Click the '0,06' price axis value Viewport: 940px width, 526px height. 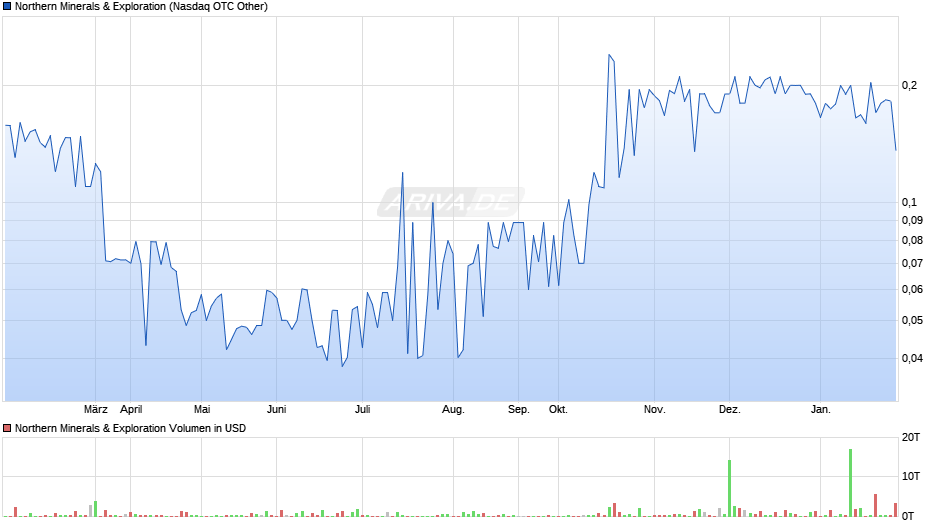[912, 290]
